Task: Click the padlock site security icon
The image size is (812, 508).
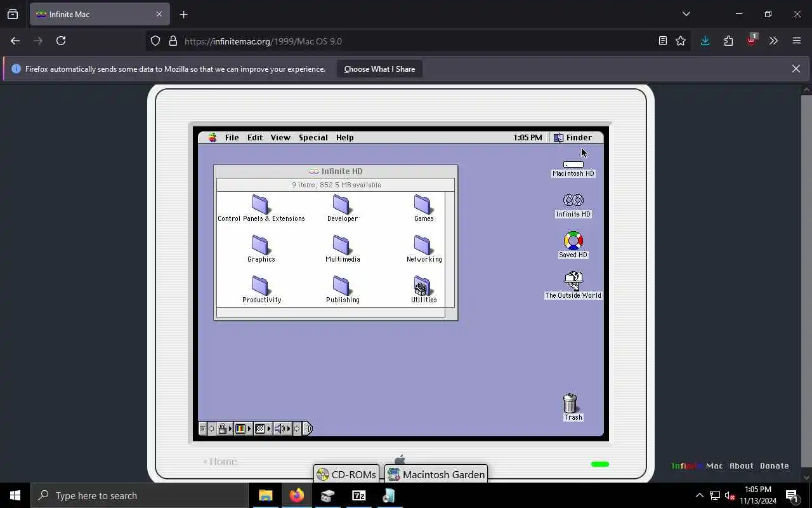Action: (173, 41)
